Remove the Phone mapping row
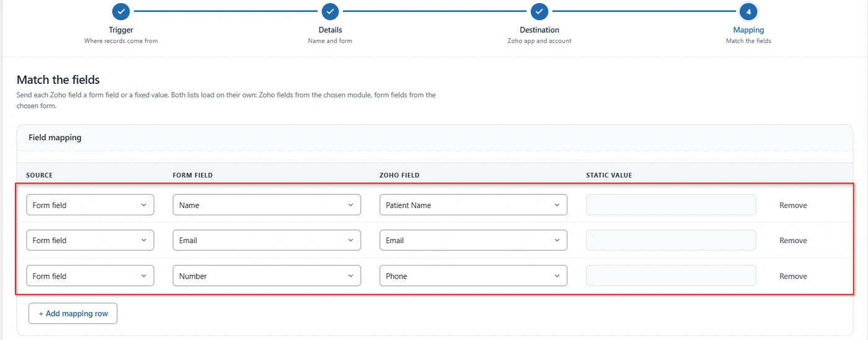 tap(793, 276)
